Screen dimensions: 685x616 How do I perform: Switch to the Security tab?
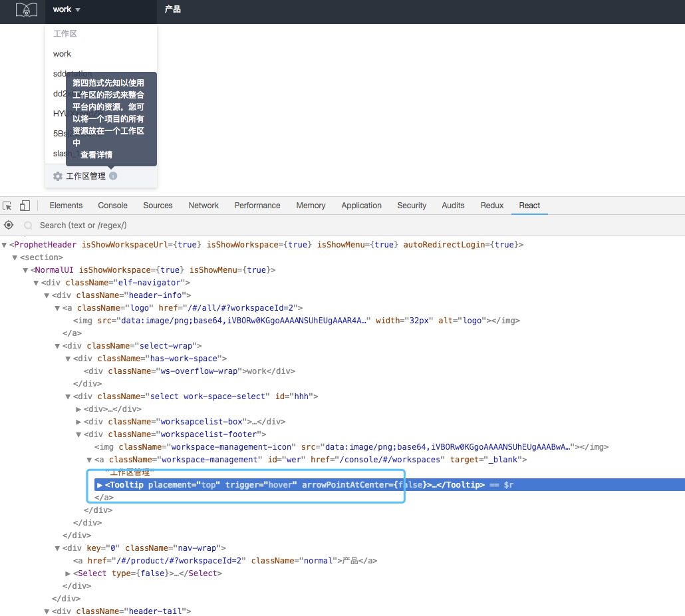point(412,206)
